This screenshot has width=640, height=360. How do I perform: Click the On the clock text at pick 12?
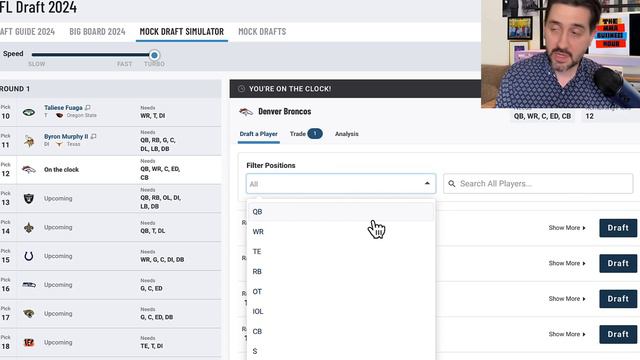point(61,170)
